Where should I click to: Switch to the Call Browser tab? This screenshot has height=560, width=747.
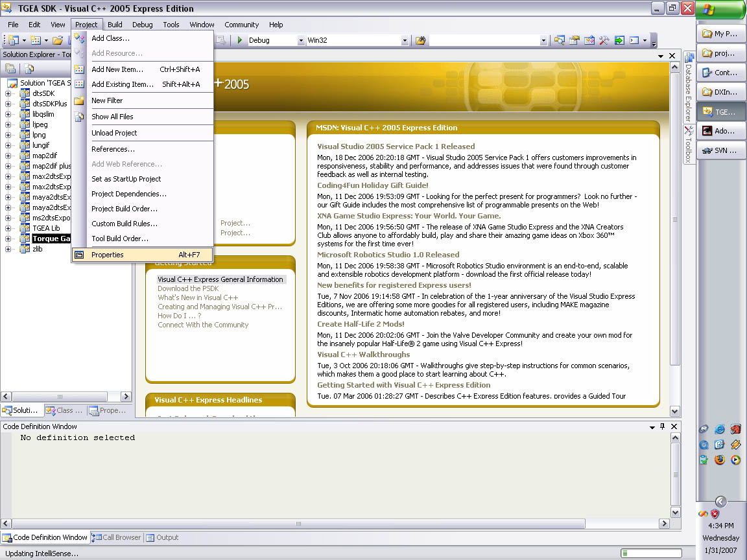click(117, 537)
